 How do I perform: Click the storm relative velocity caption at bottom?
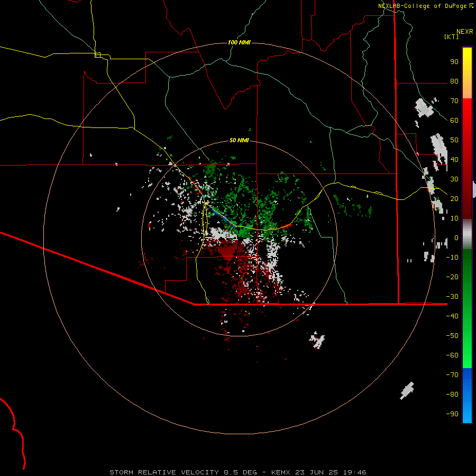click(x=238, y=472)
